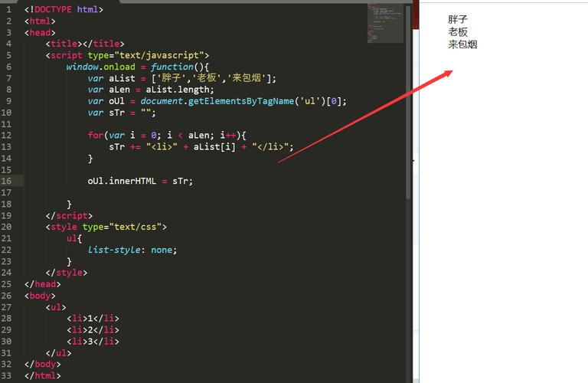Click the title tag on line 4
The width and height of the screenshot is (588, 383).
tap(85, 44)
